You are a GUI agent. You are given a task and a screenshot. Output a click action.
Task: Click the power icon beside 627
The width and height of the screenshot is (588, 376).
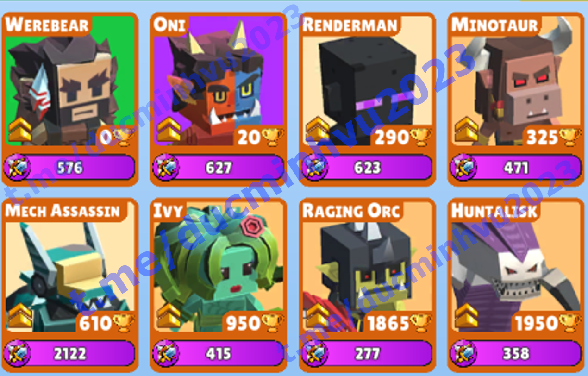[x=166, y=167]
